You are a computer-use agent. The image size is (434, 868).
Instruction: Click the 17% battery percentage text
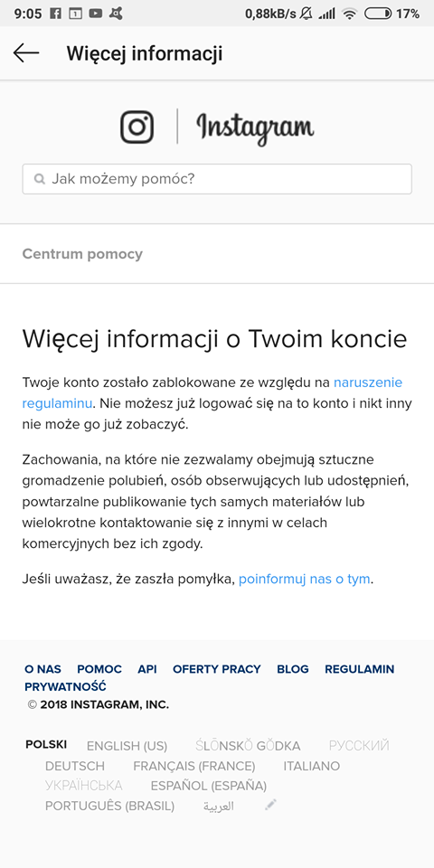[408, 14]
